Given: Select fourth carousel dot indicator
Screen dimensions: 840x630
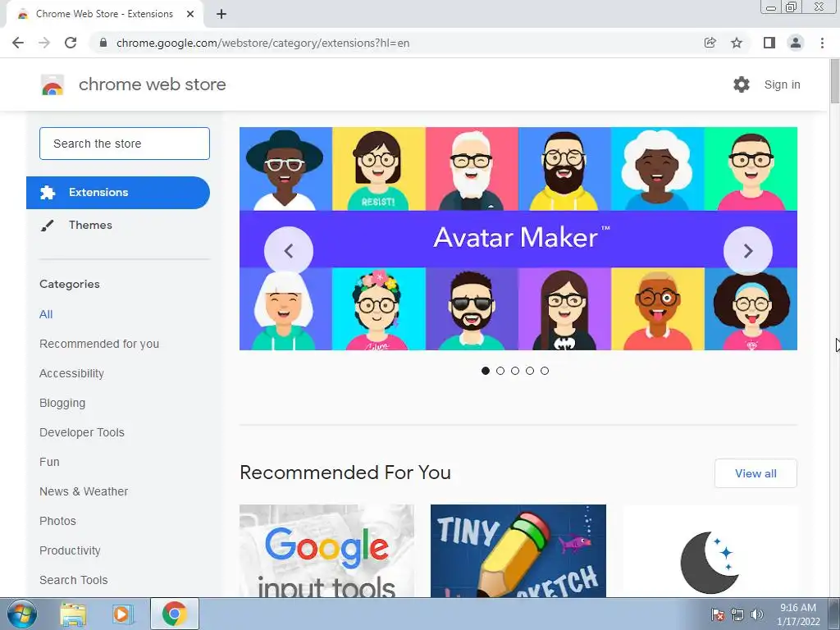Looking at the screenshot, I should tap(530, 371).
